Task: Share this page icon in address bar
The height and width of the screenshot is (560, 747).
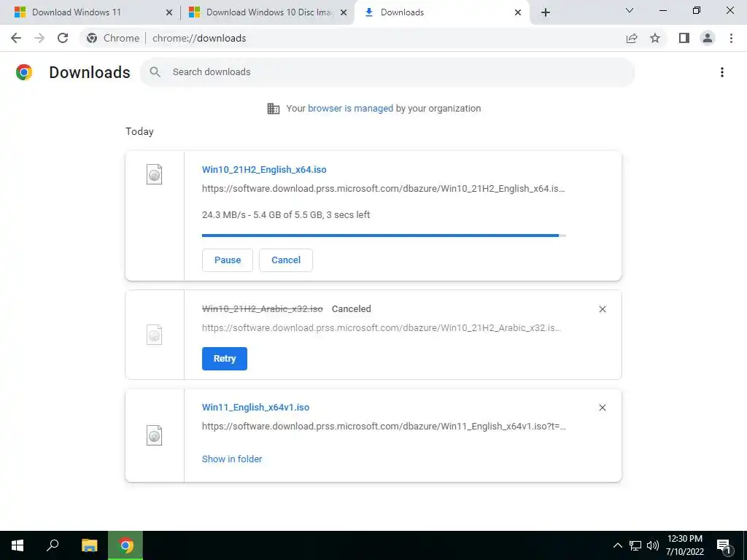Action: tap(632, 38)
